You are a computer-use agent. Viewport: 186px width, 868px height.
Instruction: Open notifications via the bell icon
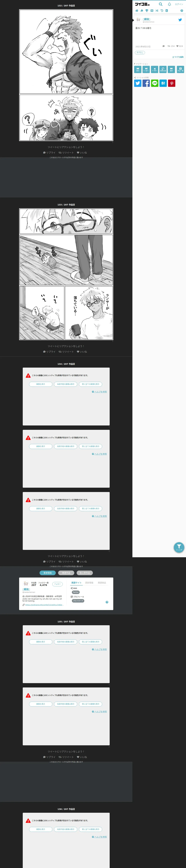(x=169, y=4)
